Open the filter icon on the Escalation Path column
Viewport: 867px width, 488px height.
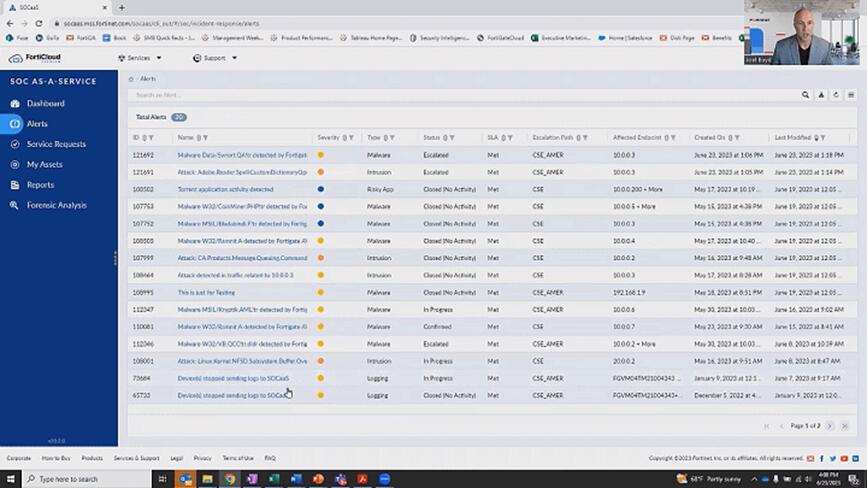click(x=585, y=138)
